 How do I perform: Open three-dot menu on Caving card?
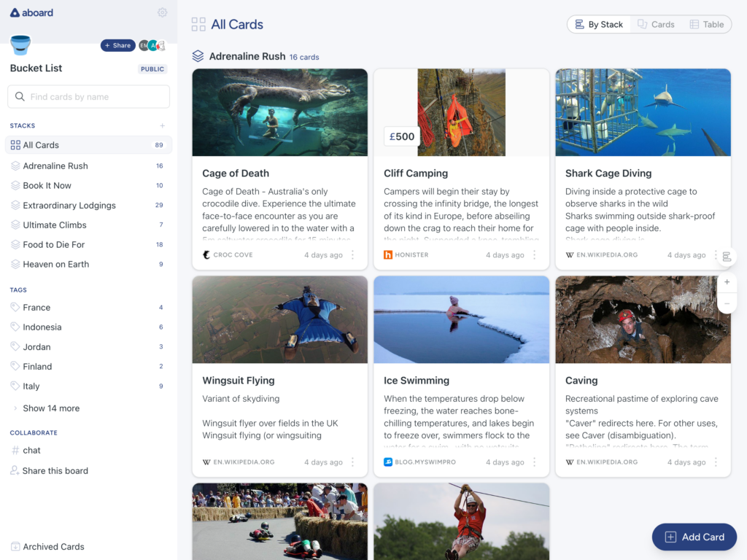pyautogui.click(x=716, y=462)
